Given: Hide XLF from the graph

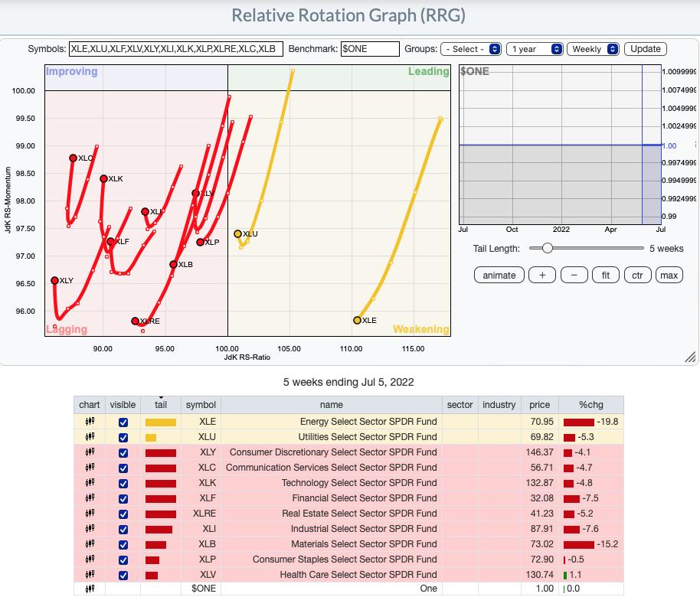Looking at the screenshot, I should click(123, 498).
